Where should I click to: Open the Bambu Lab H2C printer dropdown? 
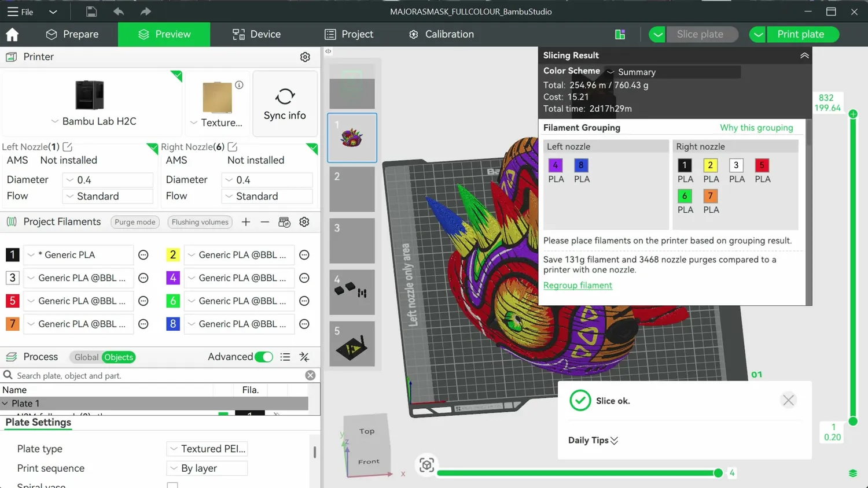click(x=55, y=121)
